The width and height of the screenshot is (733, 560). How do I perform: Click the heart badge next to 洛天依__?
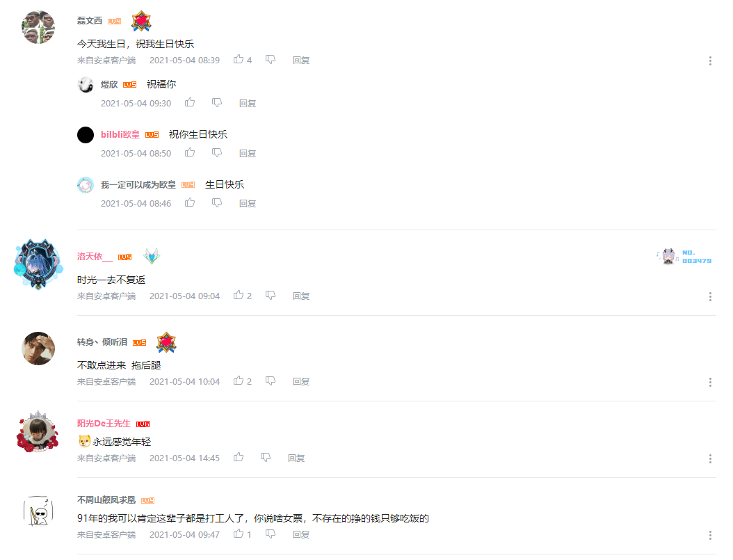[x=152, y=256]
